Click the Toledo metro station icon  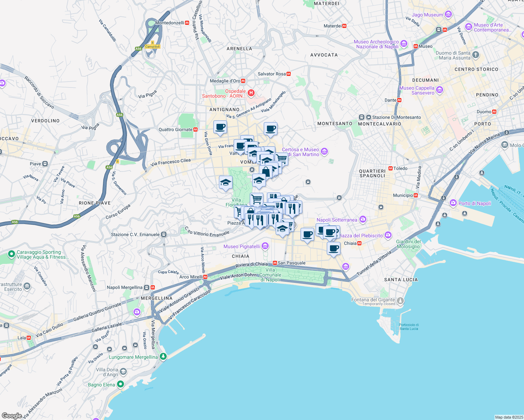point(391,168)
